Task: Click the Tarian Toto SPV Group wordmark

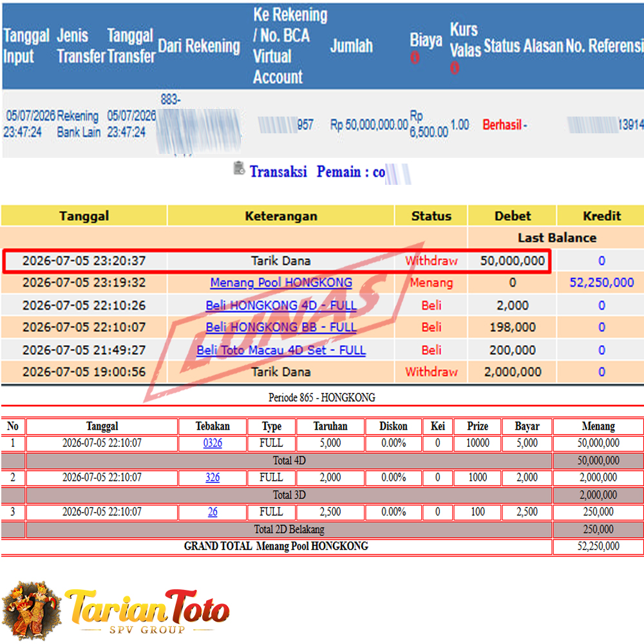Action: click(x=148, y=611)
